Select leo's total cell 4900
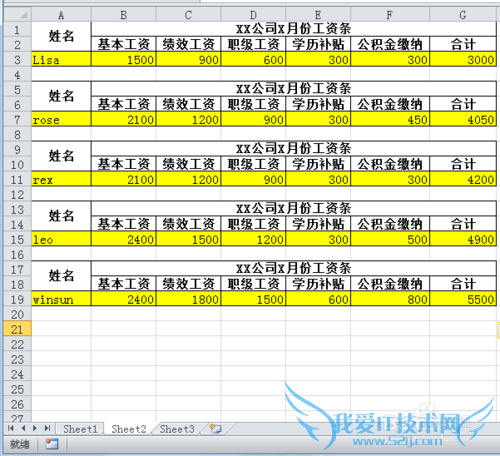 [463, 239]
